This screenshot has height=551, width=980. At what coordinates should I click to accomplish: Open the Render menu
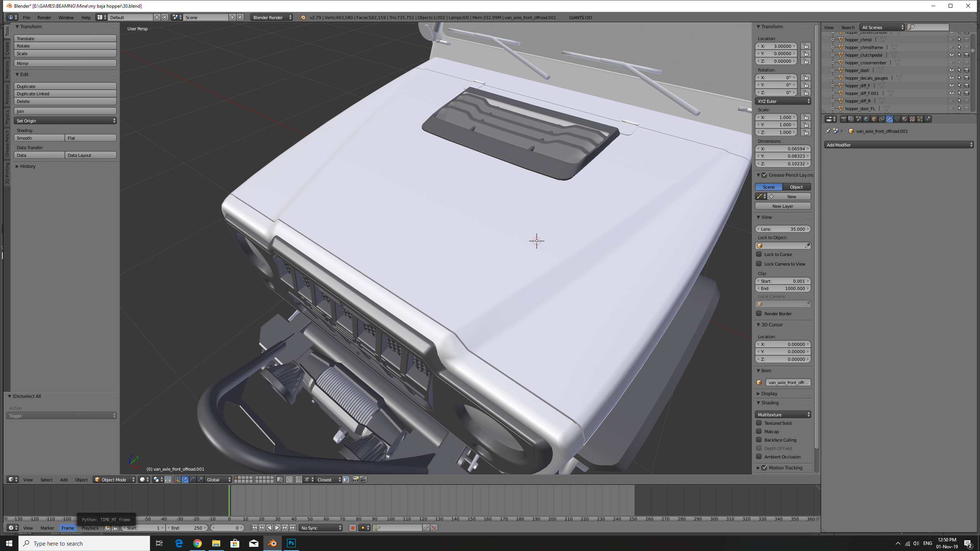click(x=44, y=18)
